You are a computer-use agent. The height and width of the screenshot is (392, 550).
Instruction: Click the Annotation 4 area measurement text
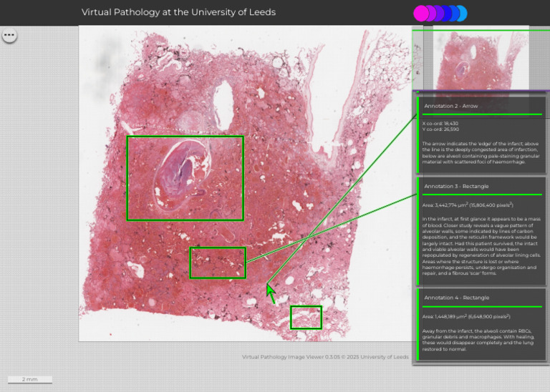(467, 315)
